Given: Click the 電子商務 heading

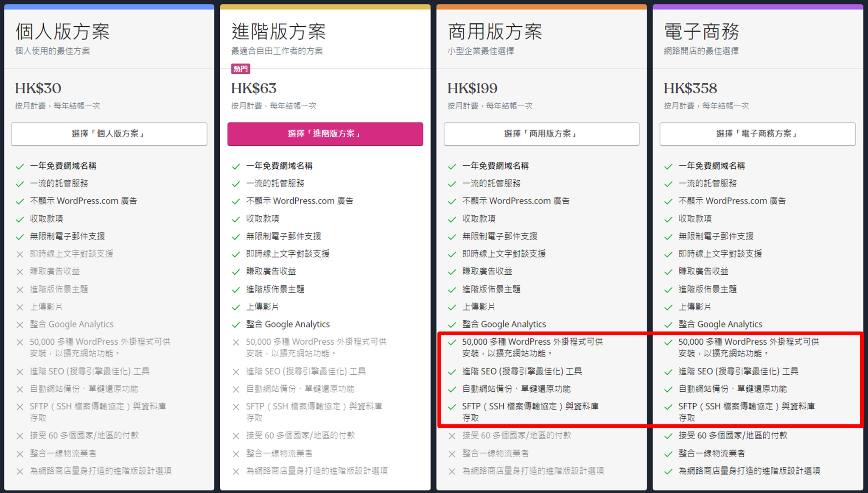Looking at the screenshot, I should (702, 31).
